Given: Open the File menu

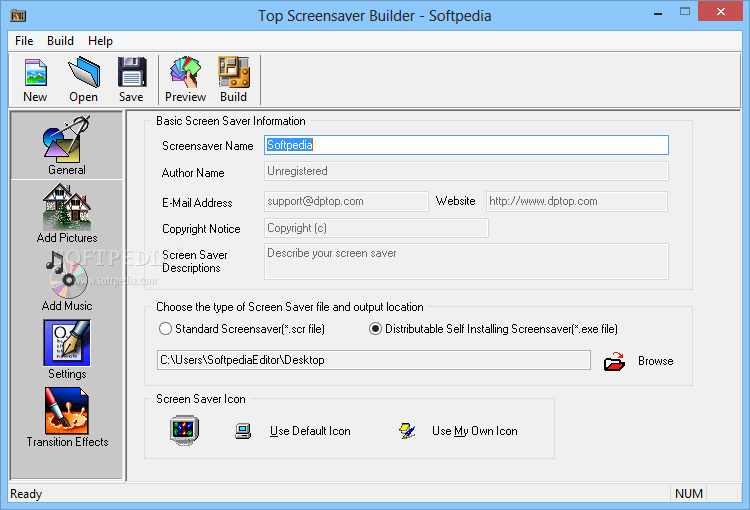Looking at the screenshot, I should pos(24,41).
